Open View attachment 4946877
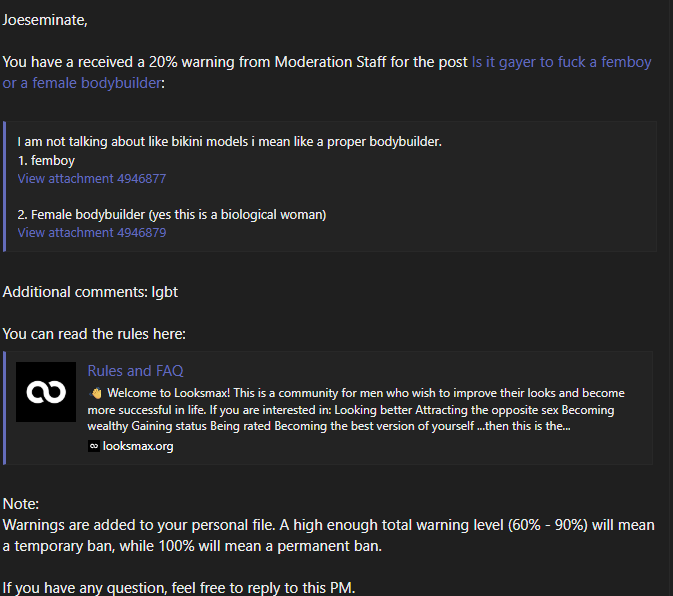Screen dimensions: 673x596 coord(92,179)
